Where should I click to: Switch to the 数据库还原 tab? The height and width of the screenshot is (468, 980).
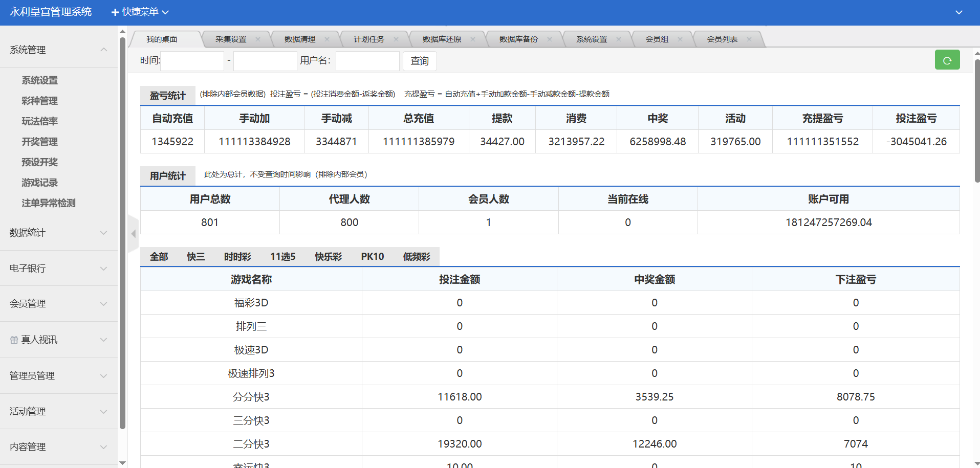click(442, 39)
